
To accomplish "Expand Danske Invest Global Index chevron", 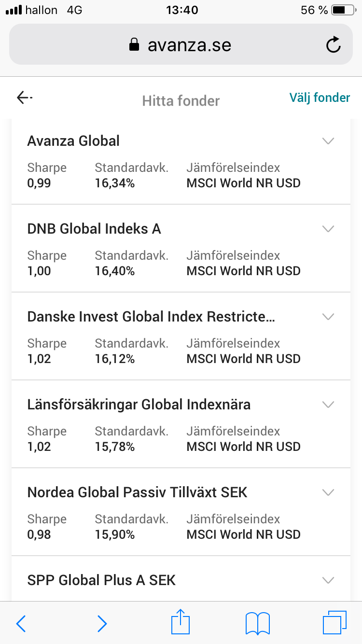I will 328,317.
